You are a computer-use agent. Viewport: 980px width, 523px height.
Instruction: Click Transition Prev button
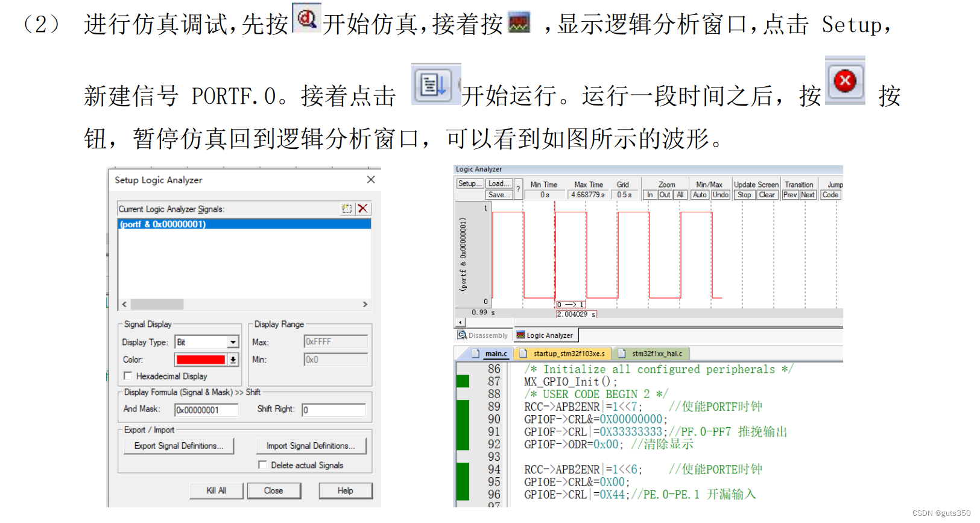pos(790,195)
